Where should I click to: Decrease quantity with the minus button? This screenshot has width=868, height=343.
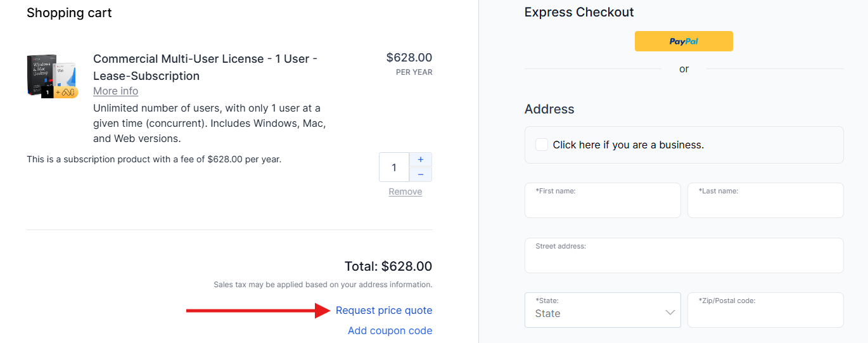pyautogui.click(x=421, y=175)
